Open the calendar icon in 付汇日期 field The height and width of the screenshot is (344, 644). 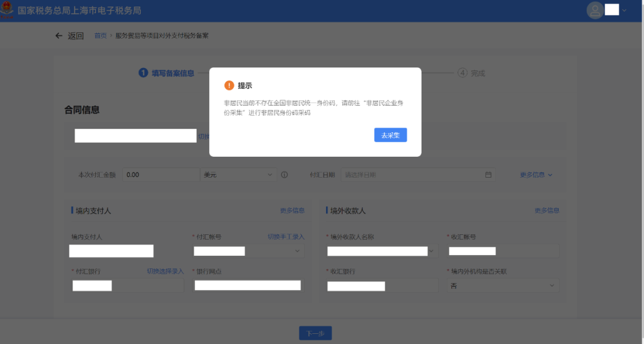(489, 175)
